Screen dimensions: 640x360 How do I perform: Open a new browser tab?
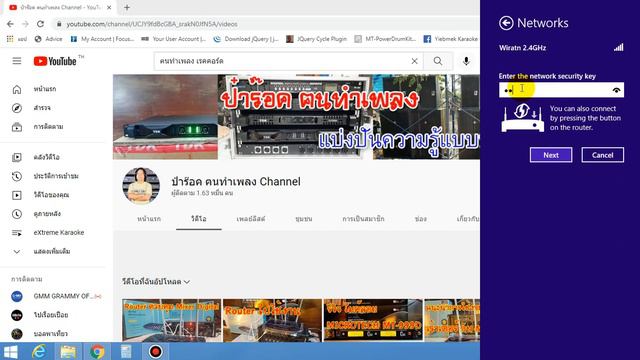[x=127, y=7]
